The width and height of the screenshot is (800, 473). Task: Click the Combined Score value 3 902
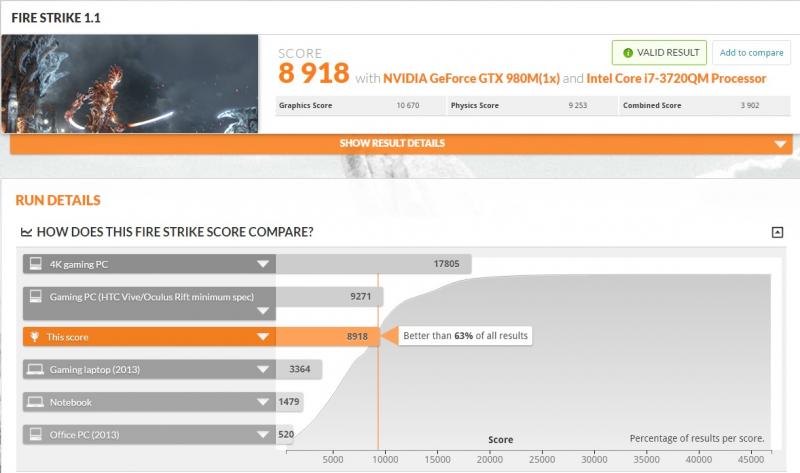click(x=750, y=106)
